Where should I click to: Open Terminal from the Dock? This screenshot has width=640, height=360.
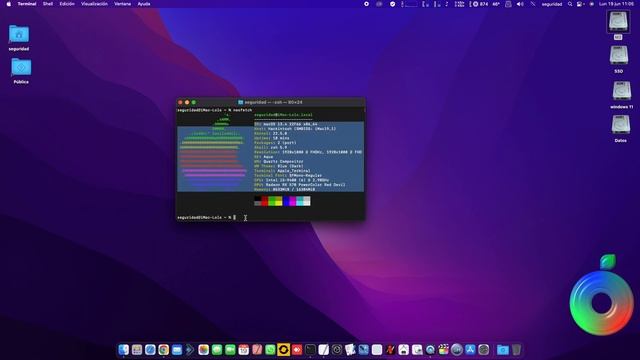[x=310, y=349]
